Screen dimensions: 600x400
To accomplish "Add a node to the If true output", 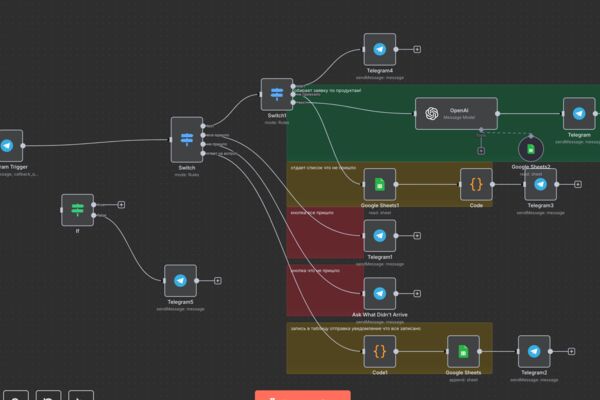I will pos(121,205).
